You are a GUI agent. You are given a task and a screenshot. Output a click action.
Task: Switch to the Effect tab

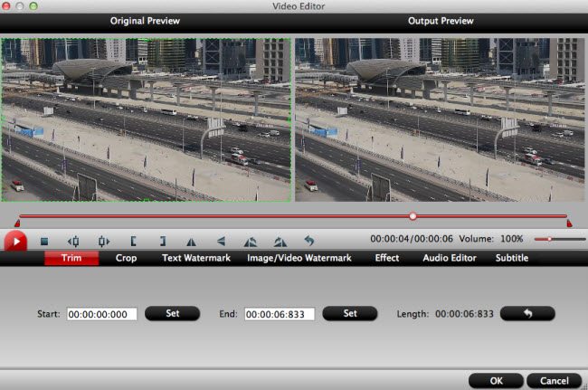pos(387,258)
